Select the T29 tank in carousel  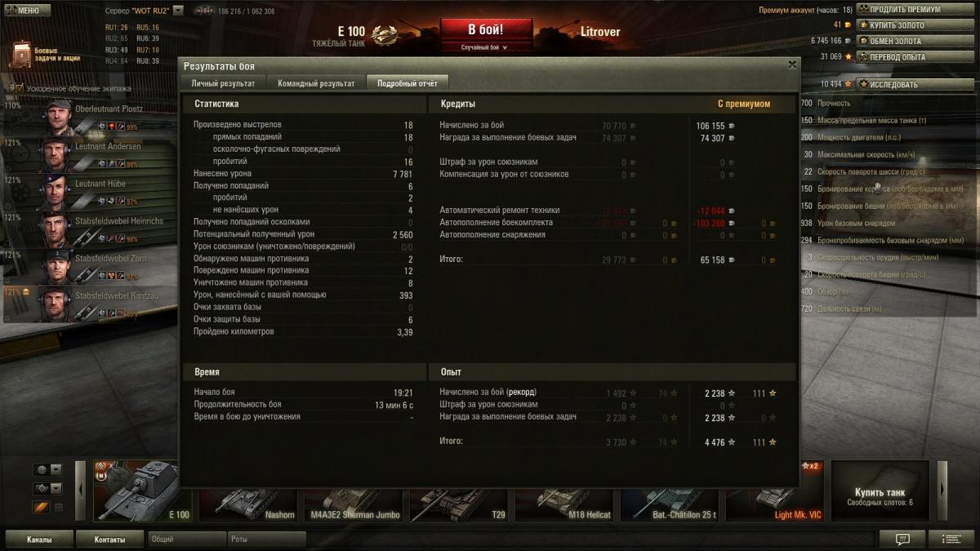click(x=459, y=504)
